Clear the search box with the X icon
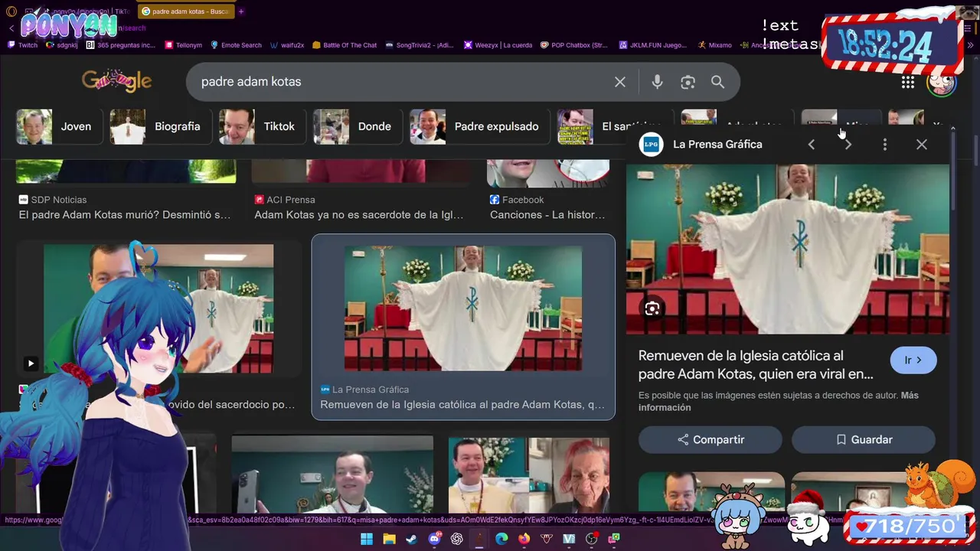The height and width of the screenshot is (551, 980). [x=620, y=82]
